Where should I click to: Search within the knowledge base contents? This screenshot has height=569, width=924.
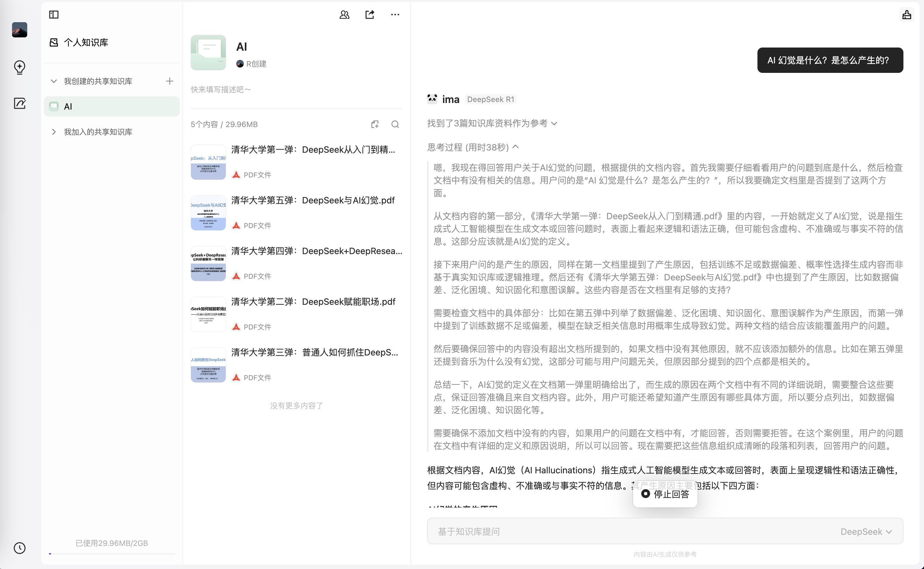point(395,124)
